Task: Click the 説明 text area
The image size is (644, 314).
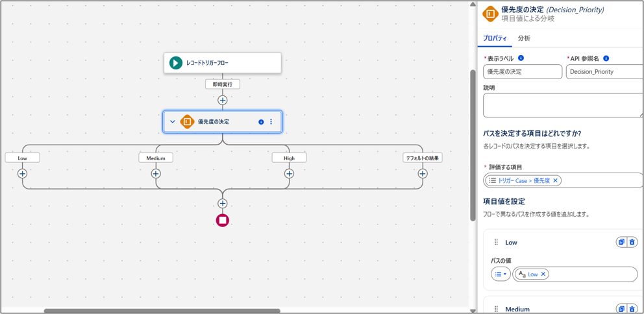Action: click(563, 106)
